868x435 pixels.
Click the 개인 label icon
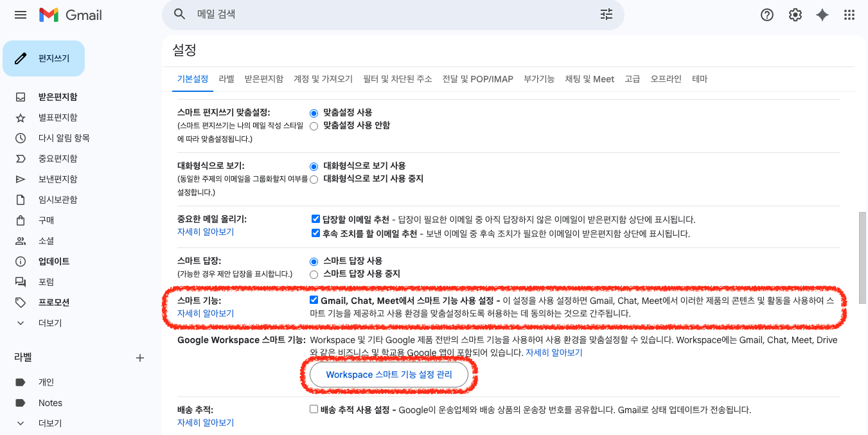[x=21, y=382]
